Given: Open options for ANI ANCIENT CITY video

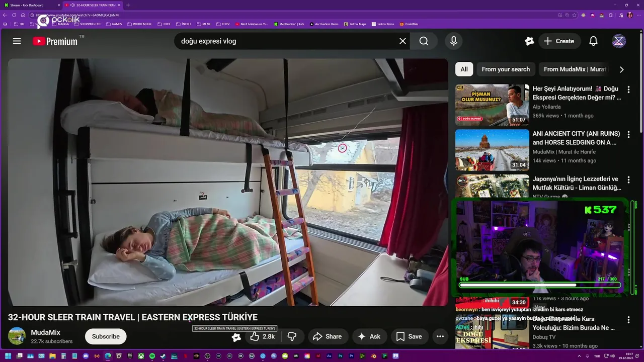Looking at the screenshot, I should pos(628,135).
